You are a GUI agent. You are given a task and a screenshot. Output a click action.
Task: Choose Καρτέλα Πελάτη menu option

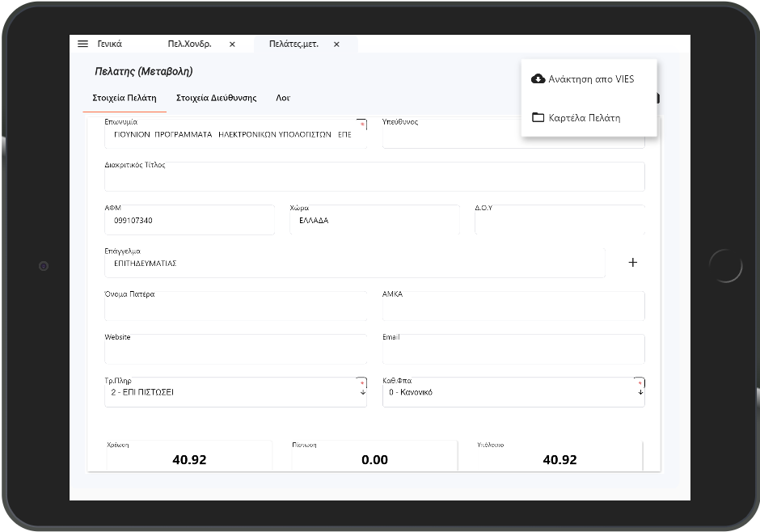584,118
